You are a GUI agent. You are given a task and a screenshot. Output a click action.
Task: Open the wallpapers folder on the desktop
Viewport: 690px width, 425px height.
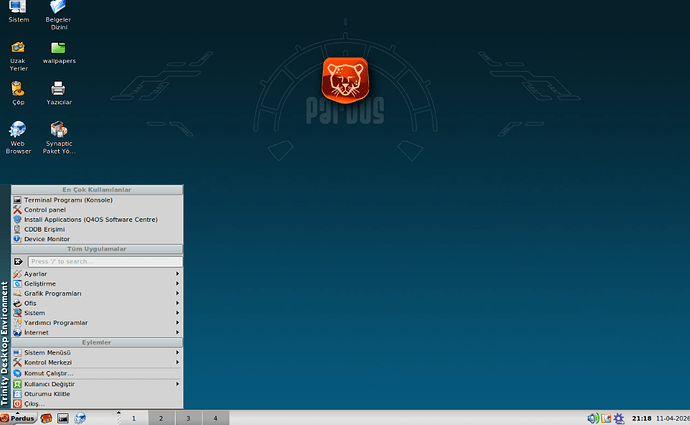(59, 48)
